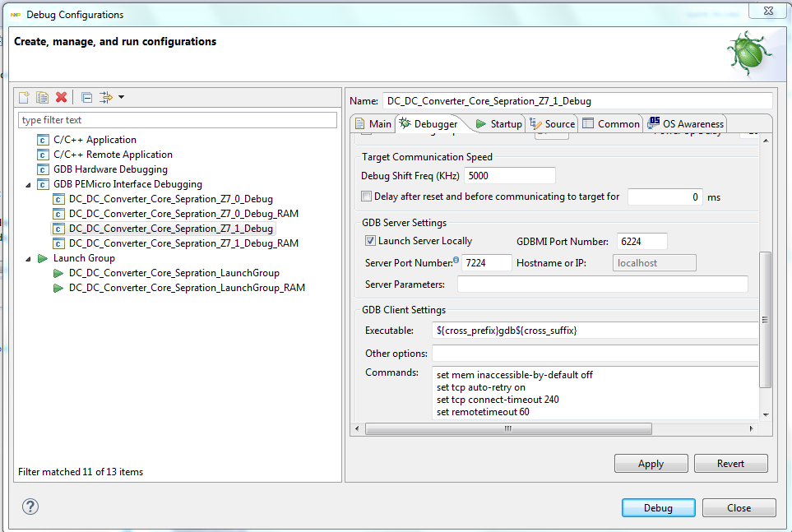Screen dimensions: 792x532
Task: Duplicate the selected launch configuration
Action: click(x=42, y=97)
